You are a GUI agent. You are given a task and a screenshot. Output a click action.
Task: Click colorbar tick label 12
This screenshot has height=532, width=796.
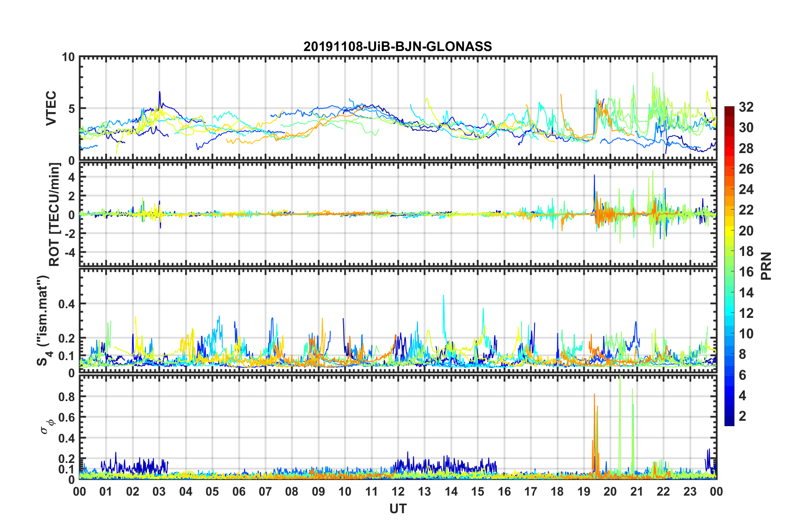click(746, 313)
